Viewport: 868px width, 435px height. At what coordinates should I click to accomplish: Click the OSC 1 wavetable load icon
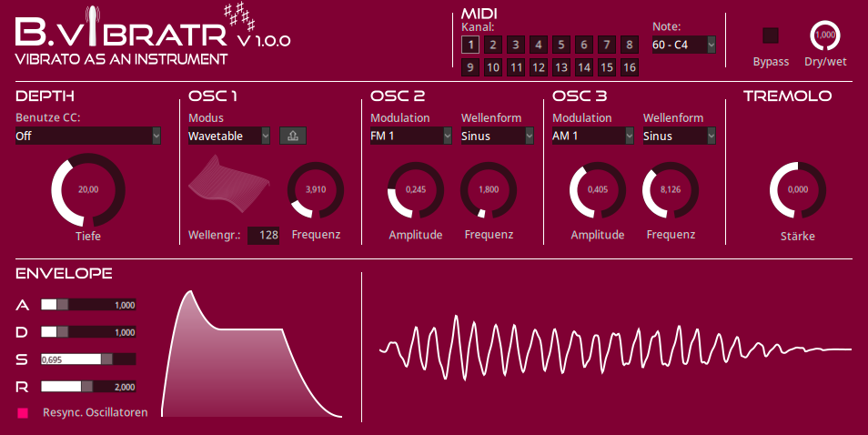pyautogui.click(x=293, y=136)
